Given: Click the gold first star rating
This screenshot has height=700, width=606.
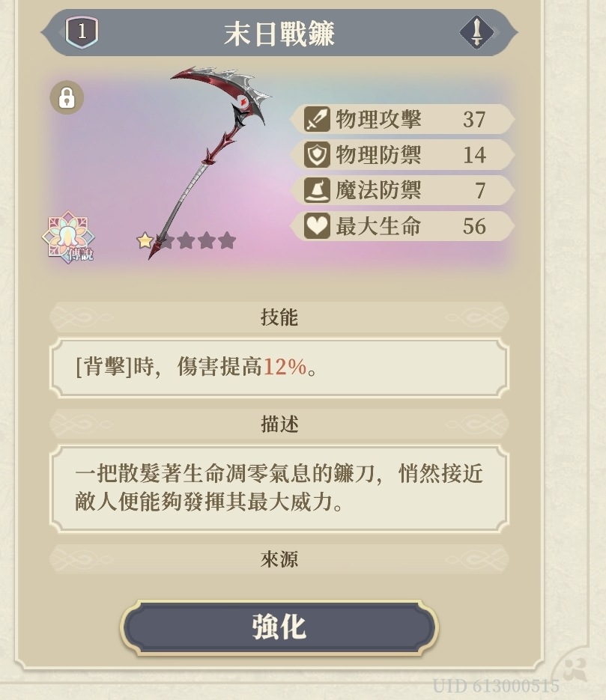Looking at the screenshot, I should click(x=145, y=240).
